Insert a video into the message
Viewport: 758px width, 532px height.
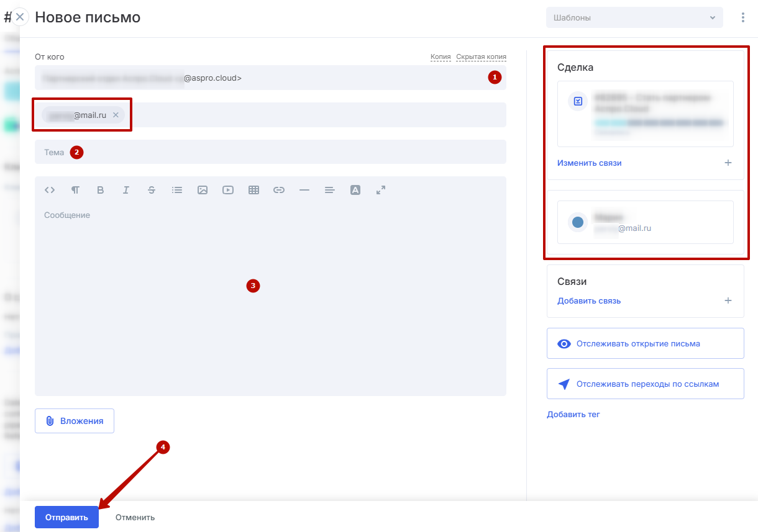pyautogui.click(x=228, y=191)
